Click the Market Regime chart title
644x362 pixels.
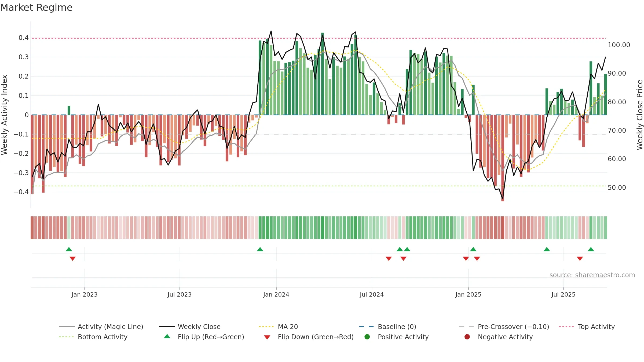coord(36,8)
